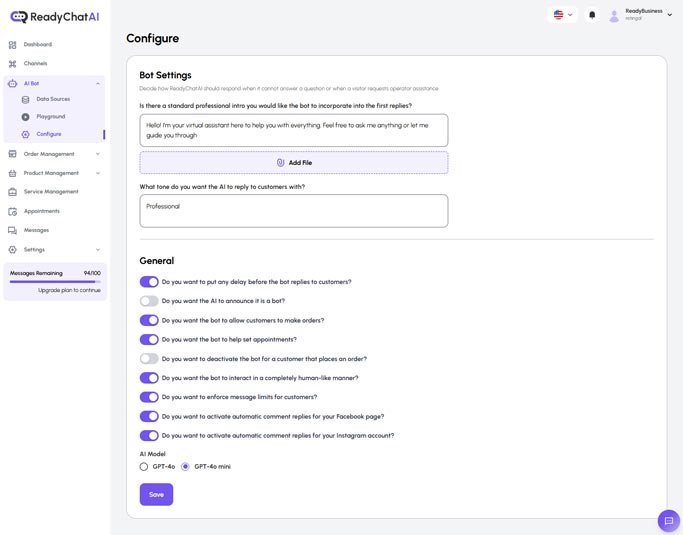This screenshot has width=683, height=535.
Task: Enable AI announcing it is a bot
Action: point(149,301)
